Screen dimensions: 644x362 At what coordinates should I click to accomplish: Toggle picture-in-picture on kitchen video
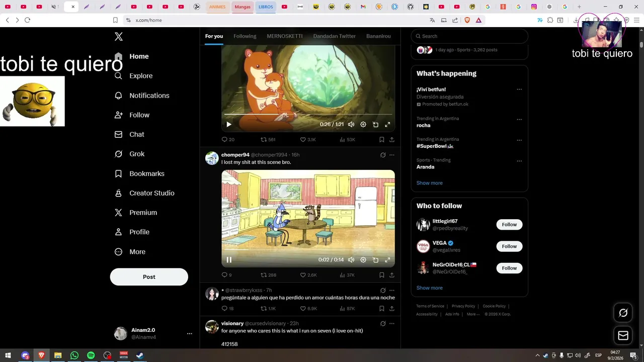[375, 260]
